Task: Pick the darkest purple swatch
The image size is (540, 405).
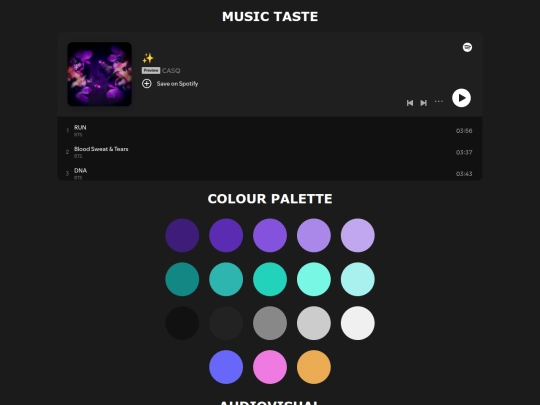Action: 182,236
